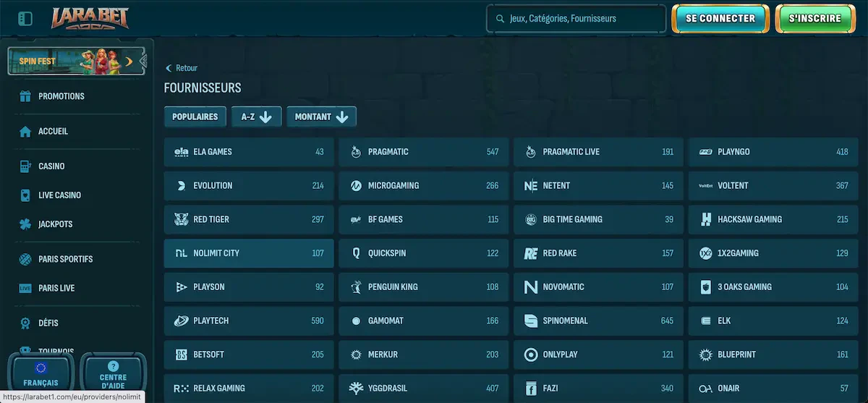Click the Evolution logo icon
868x403 pixels.
[x=181, y=186]
